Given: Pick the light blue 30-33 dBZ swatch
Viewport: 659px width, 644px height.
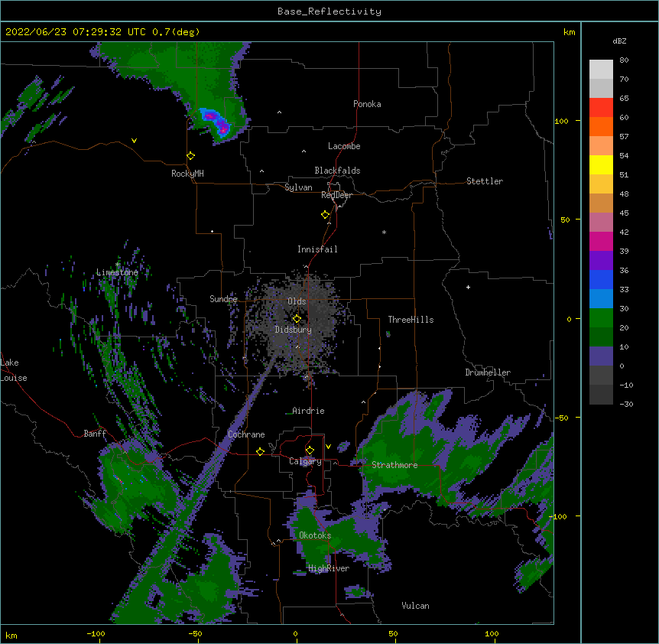Looking at the screenshot, I should click(601, 298).
